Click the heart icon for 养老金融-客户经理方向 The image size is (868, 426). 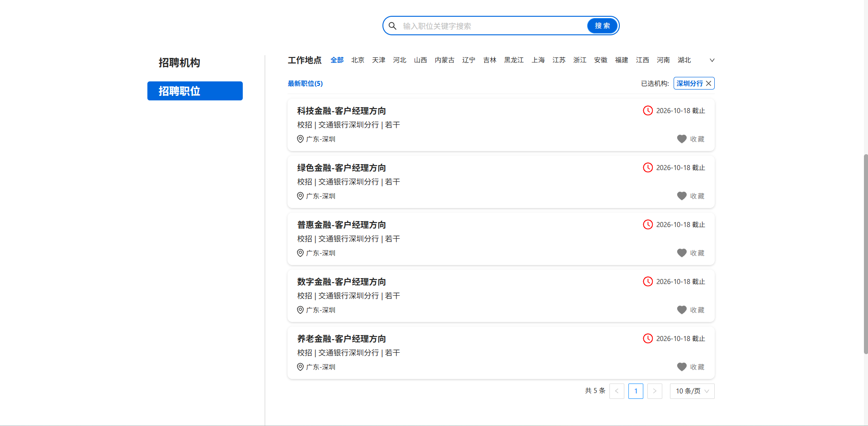pos(682,367)
